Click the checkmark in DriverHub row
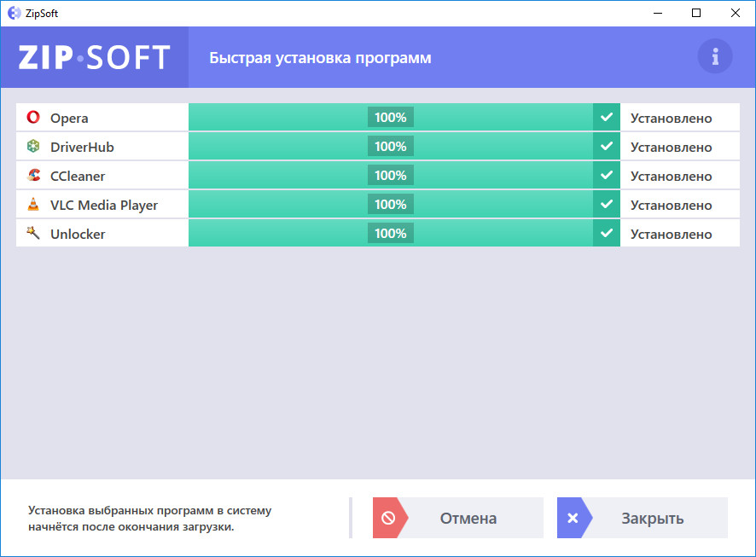Viewport: 756px width, 557px height. coord(607,146)
